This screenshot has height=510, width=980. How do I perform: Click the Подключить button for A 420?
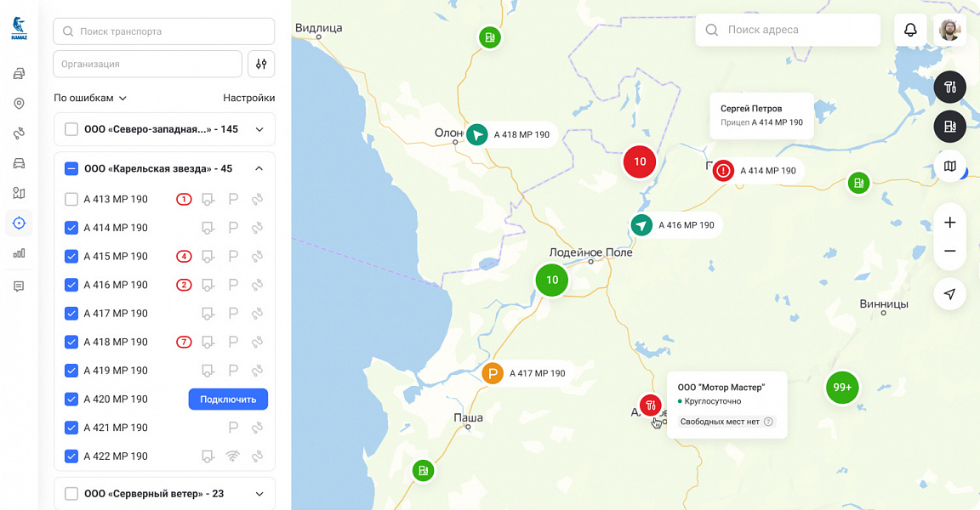click(228, 399)
